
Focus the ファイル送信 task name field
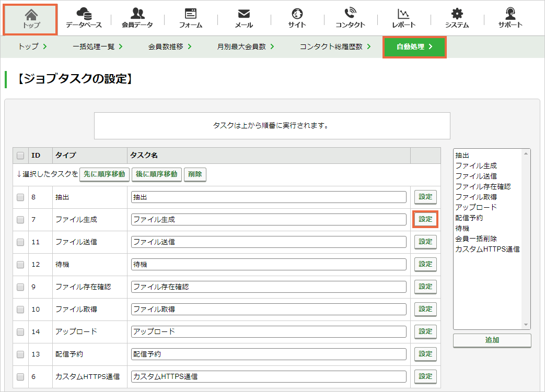pyautogui.click(x=269, y=242)
